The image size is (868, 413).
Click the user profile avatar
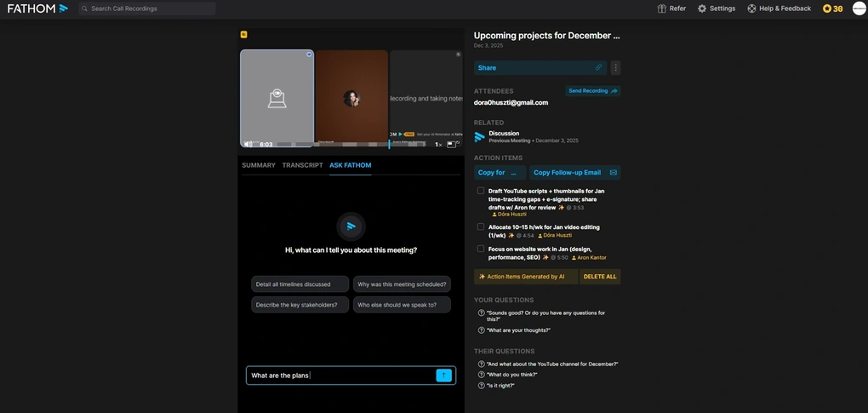tap(859, 9)
